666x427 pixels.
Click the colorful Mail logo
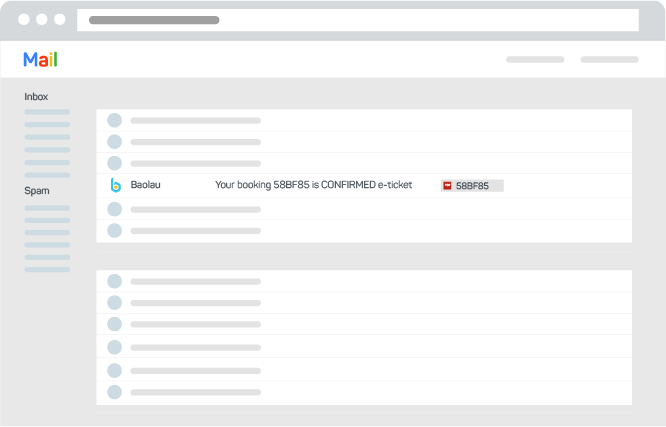click(41, 60)
